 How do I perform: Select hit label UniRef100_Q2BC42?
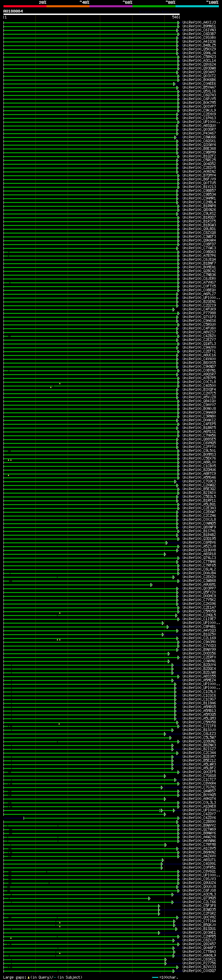click(199, 271)
